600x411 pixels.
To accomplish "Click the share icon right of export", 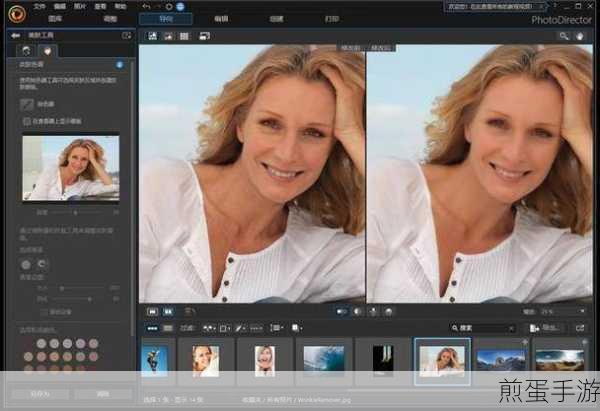I will coord(580,328).
